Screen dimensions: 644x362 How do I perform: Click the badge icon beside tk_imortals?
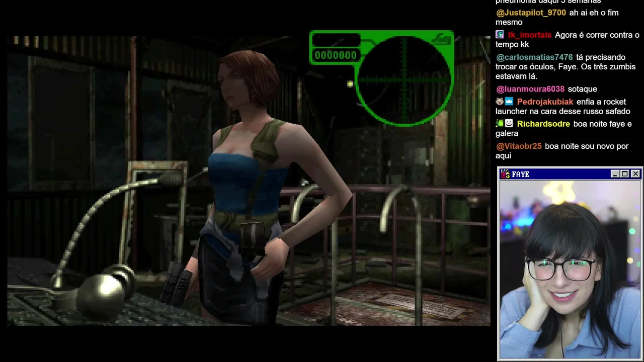pos(500,35)
